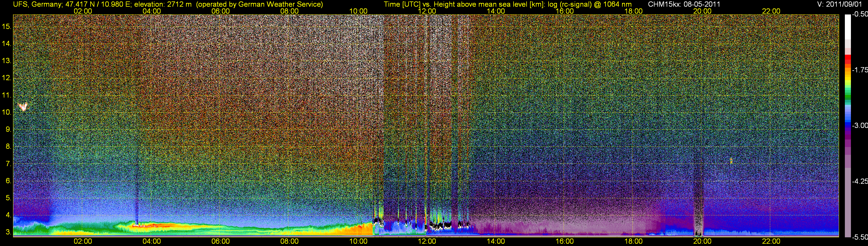The height and width of the screenshot is (246, 868).
Task: Select the "elevation: 2712 m" text
Action: (163, 4)
